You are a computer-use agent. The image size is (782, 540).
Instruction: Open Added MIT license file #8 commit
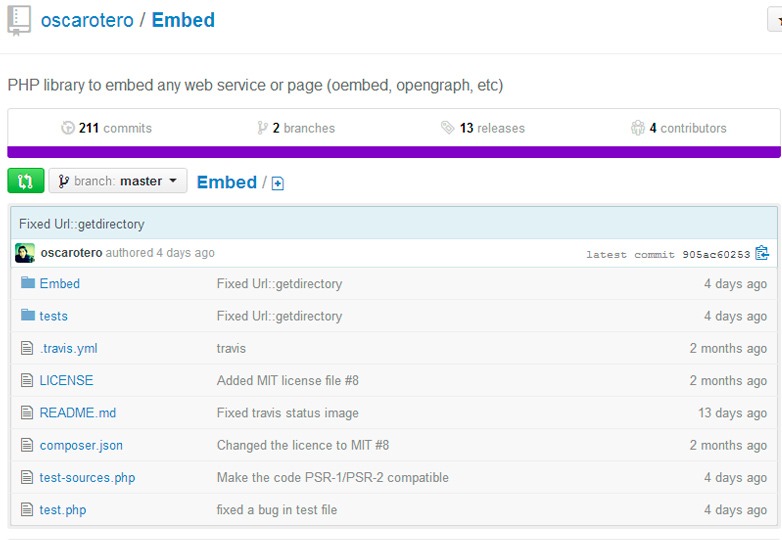(288, 380)
